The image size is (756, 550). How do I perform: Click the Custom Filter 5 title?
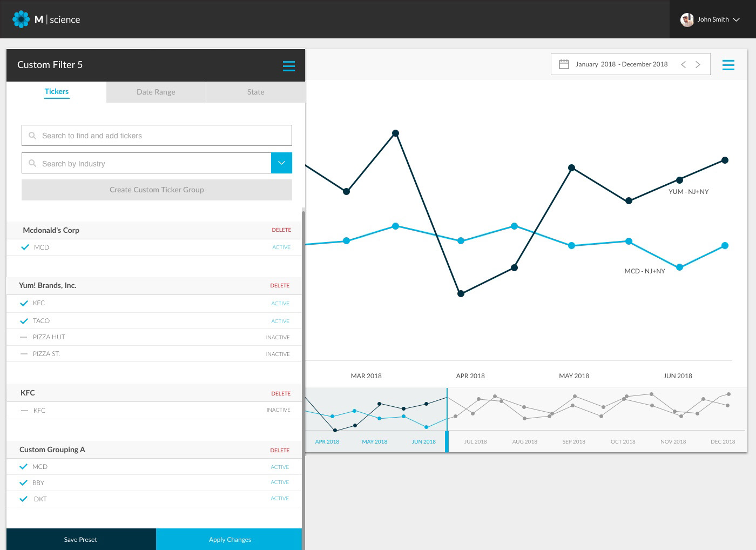click(x=50, y=65)
